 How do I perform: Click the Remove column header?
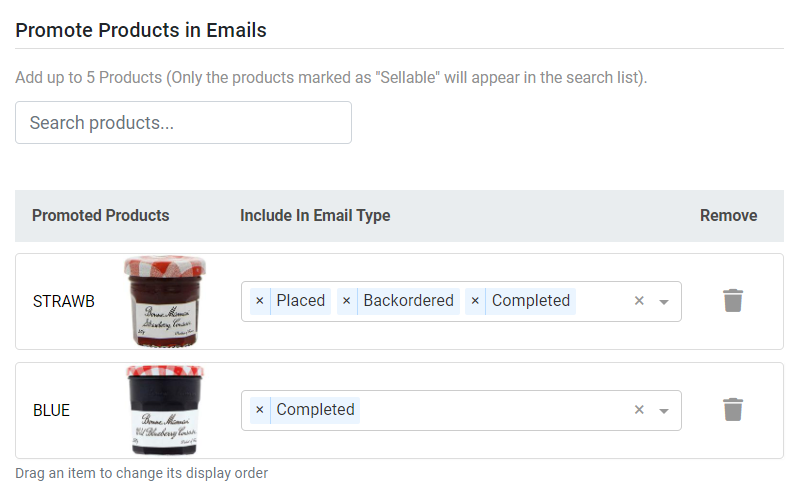pos(728,215)
